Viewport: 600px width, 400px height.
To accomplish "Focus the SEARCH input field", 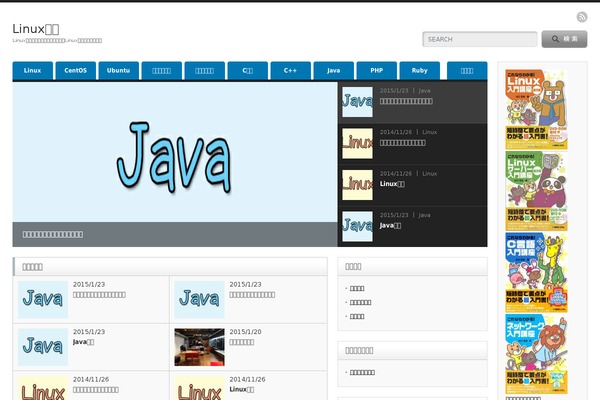I will tap(480, 39).
